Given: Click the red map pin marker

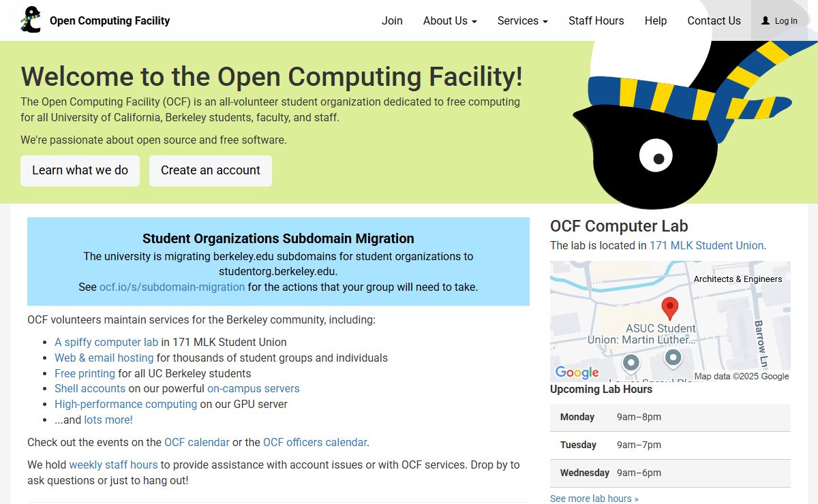Looking at the screenshot, I should [670, 308].
